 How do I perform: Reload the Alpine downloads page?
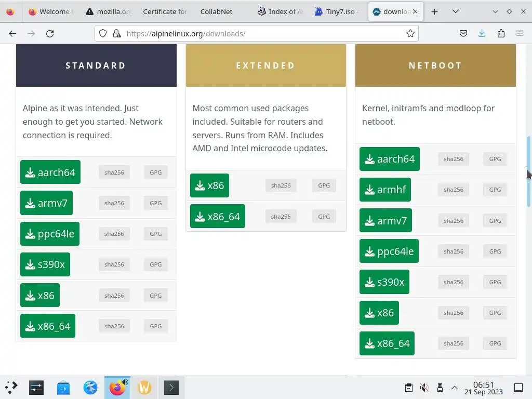tap(50, 34)
